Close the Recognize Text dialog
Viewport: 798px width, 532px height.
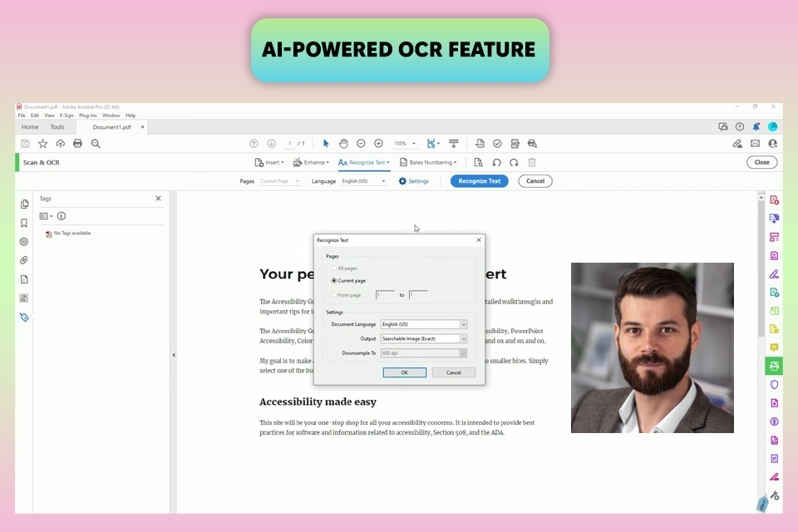point(479,239)
